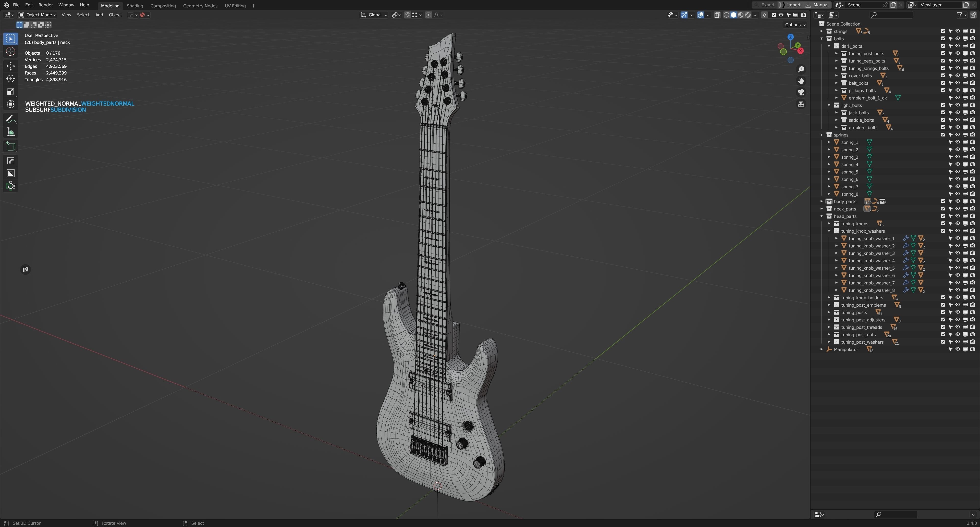This screenshot has width=980, height=527.
Task: Add a new workspace with plus
Action: [x=253, y=6]
